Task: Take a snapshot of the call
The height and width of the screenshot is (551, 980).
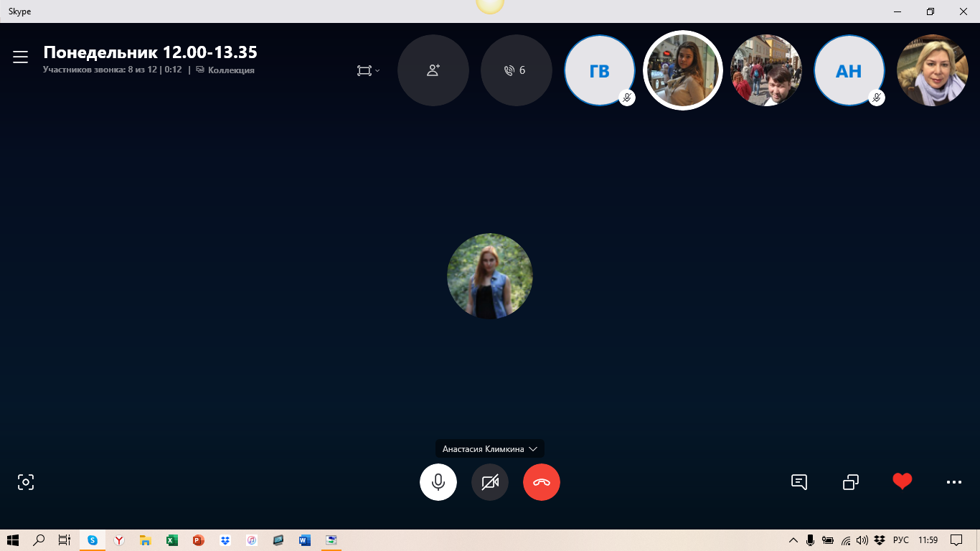Action: click(26, 482)
